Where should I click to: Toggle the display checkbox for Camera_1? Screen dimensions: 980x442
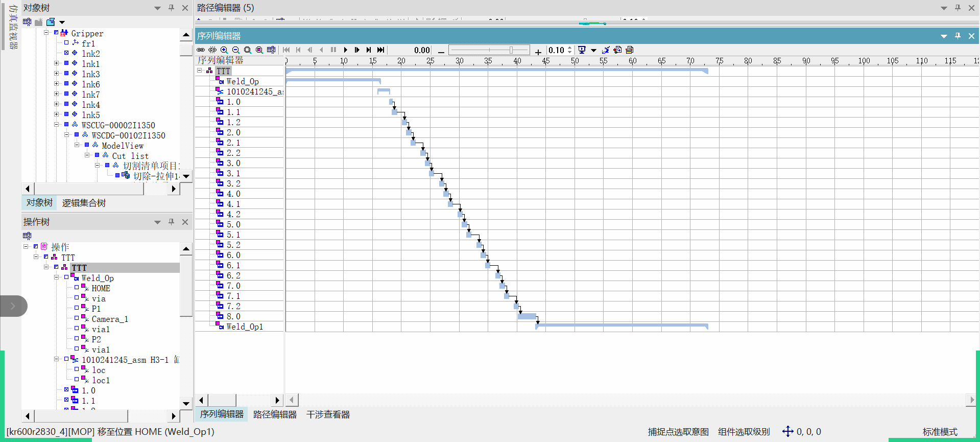77,318
